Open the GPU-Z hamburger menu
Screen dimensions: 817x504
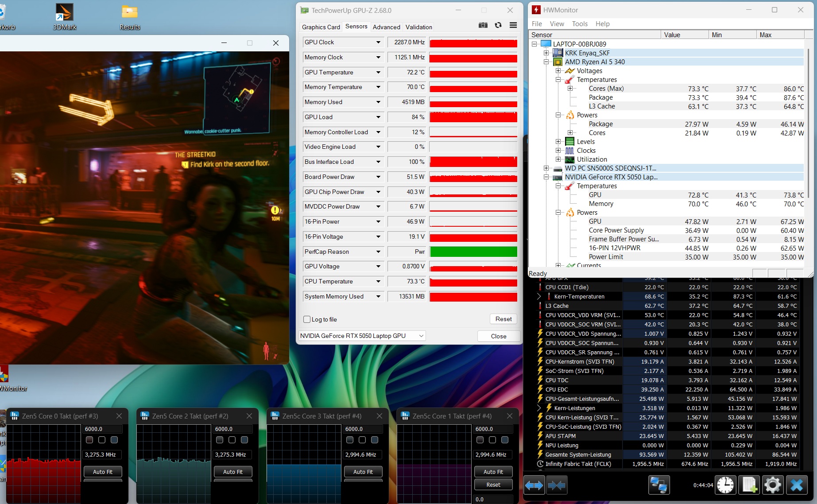[x=513, y=25]
